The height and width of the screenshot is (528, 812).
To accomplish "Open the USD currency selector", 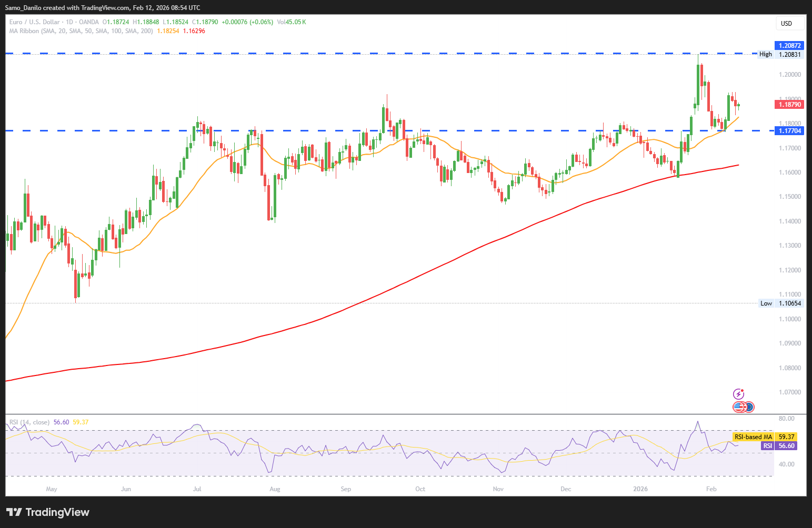I will (789, 23).
